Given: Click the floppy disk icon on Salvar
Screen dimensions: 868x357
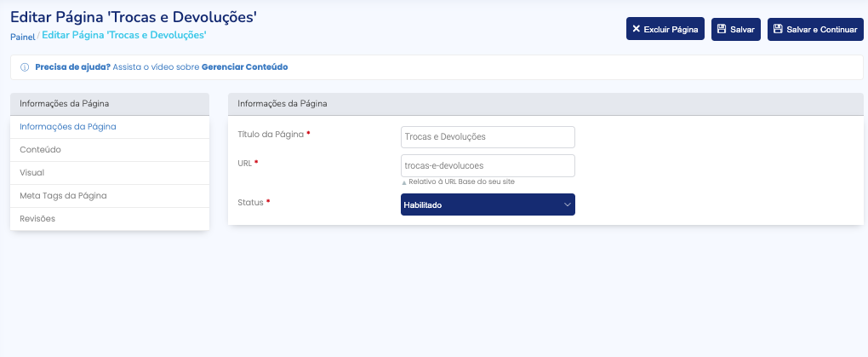Looking at the screenshot, I should tap(722, 29).
